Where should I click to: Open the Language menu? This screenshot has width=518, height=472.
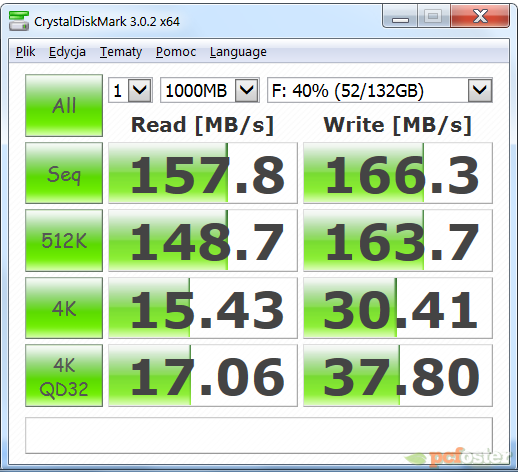point(238,52)
